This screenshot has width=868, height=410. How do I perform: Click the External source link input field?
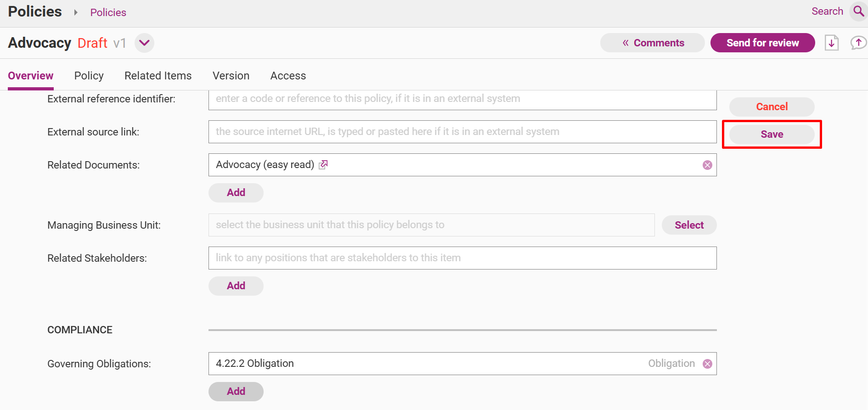tap(462, 132)
